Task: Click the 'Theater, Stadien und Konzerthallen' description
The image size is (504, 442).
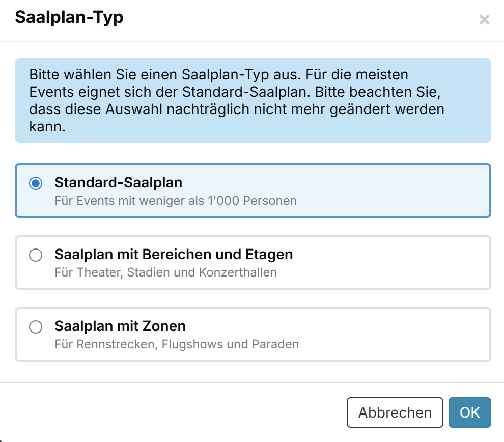Action: click(x=165, y=272)
